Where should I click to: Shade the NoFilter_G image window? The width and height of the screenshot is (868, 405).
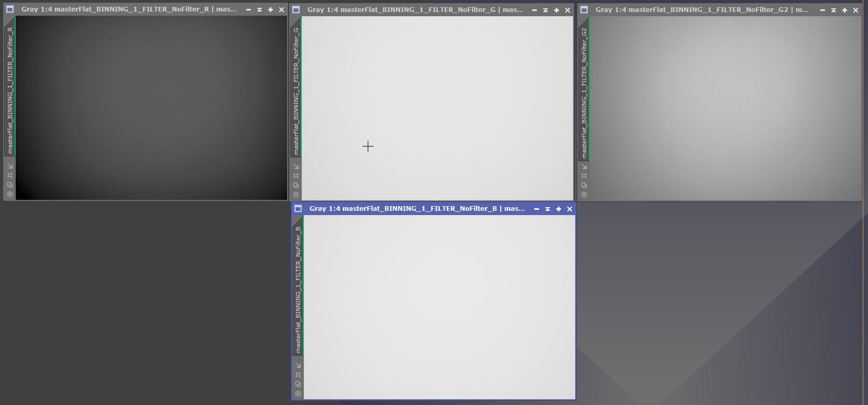[x=545, y=10]
